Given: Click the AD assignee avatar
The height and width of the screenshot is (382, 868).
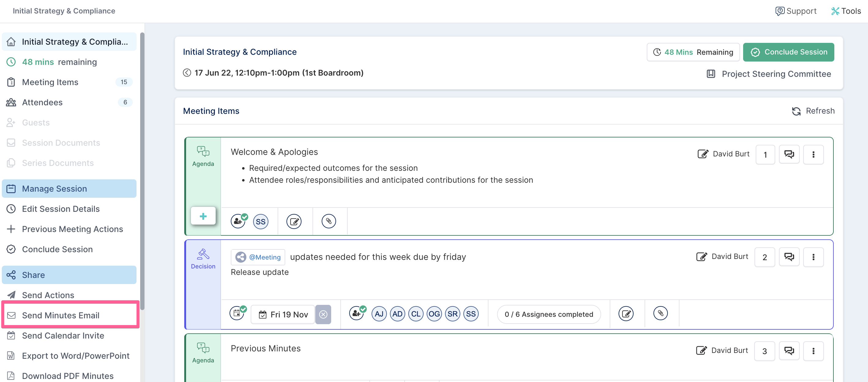Looking at the screenshot, I should tap(397, 314).
